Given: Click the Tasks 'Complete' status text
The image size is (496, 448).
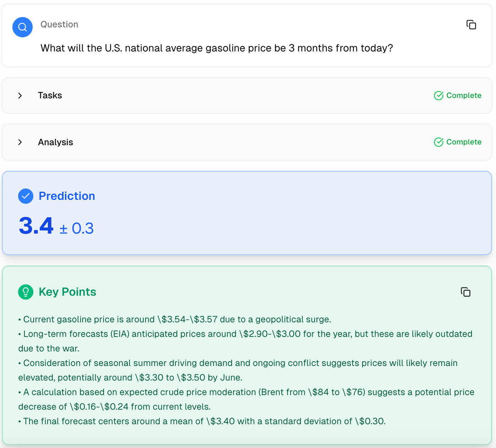Looking at the screenshot, I should (464, 95).
